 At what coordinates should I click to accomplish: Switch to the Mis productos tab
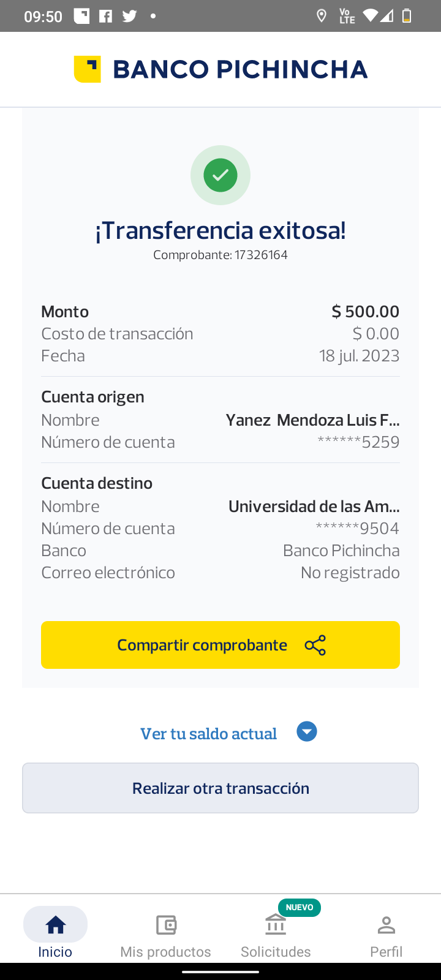point(166,951)
